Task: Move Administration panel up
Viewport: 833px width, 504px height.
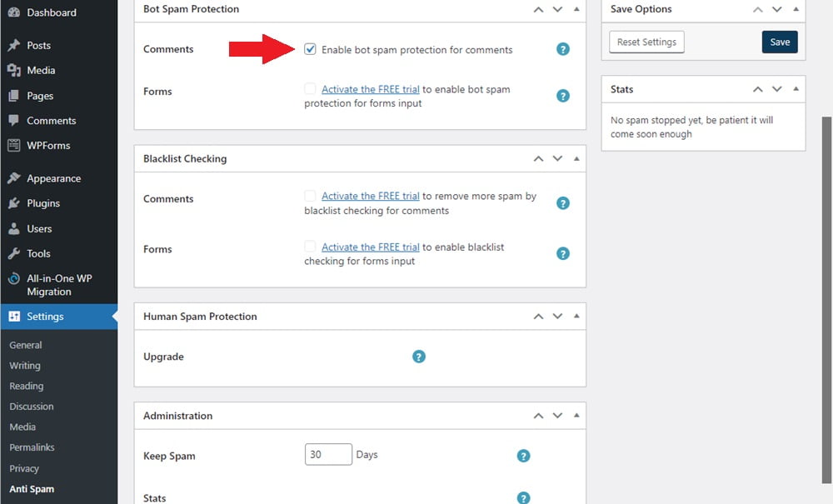Action: coord(538,416)
